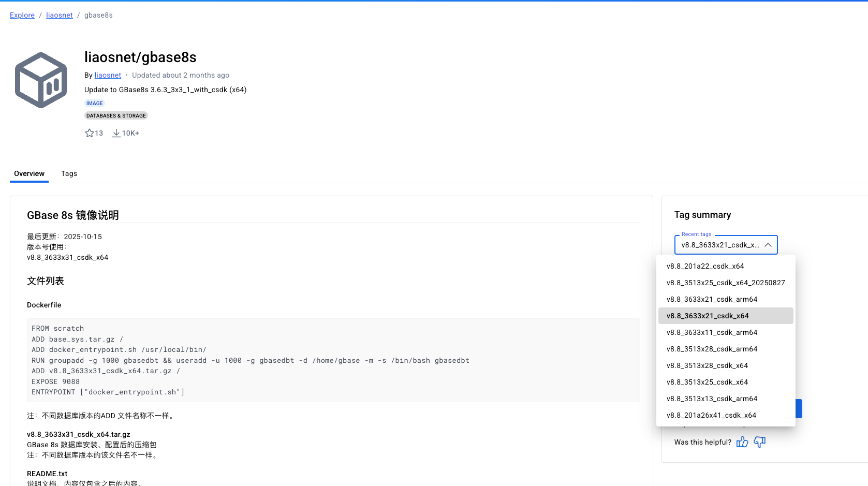Open the liaosnet author profile link
The image size is (868, 486).
108,75
